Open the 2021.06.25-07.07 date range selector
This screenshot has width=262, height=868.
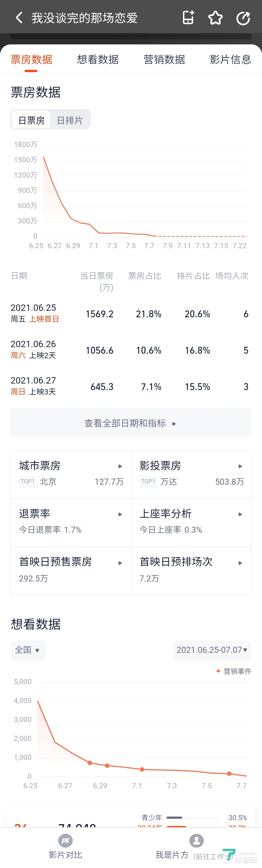pyautogui.click(x=212, y=650)
